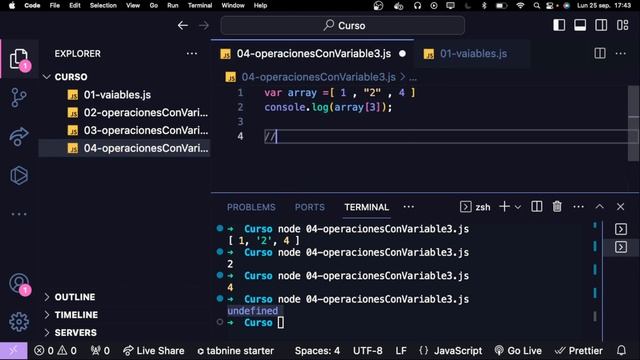Image resolution: width=640 pixels, height=360 pixels.
Task: Click the unsaved dot on the 04-operacionesConVariable3.js tab
Action: coord(402,54)
